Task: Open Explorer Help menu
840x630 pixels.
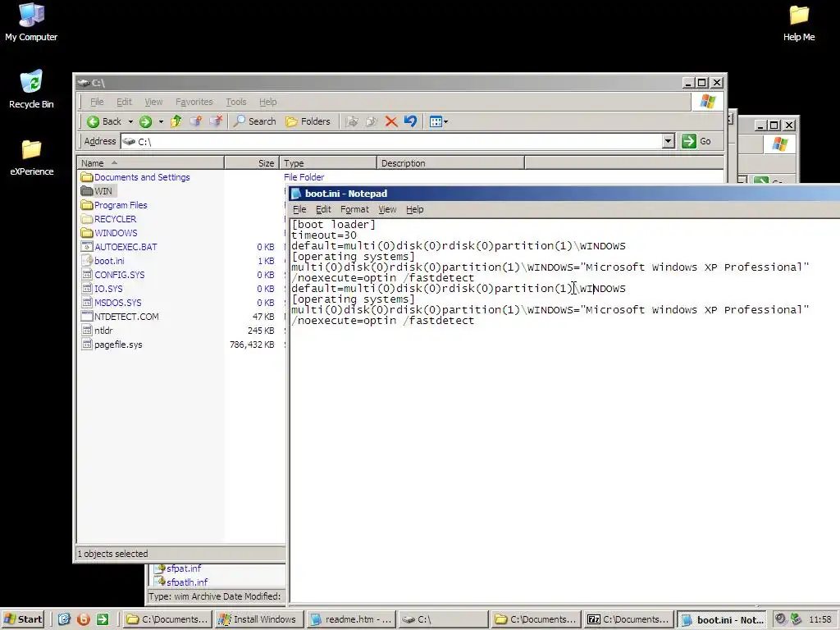Action: (268, 102)
